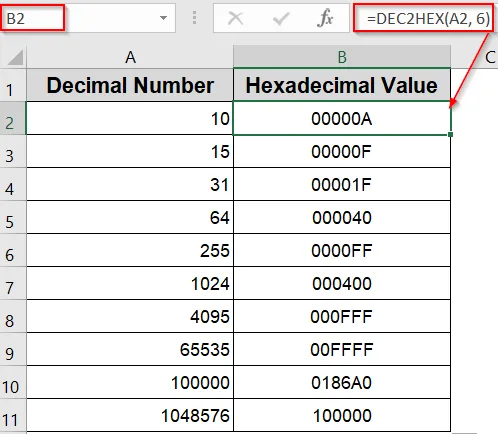Image resolution: width=498 pixels, height=434 pixels.
Task: Select the cell containing 31
Action: pyautogui.click(x=130, y=184)
